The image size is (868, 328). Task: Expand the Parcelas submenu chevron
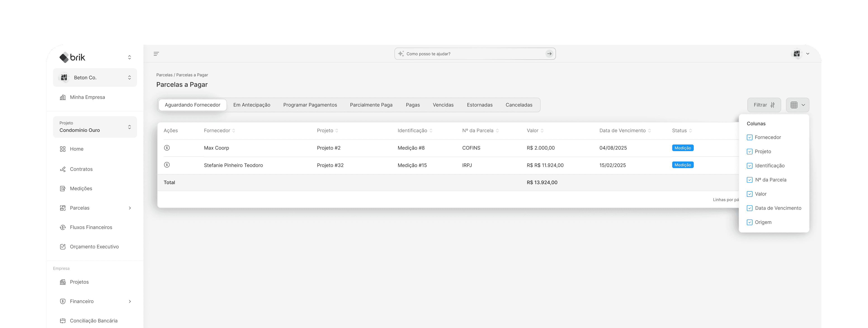point(130,208)
